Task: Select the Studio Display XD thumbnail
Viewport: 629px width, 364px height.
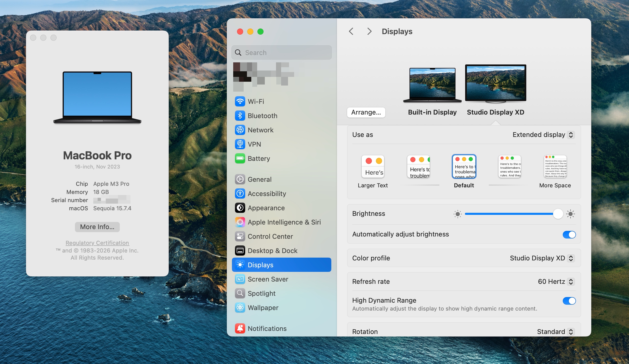Action: point(495,84)
